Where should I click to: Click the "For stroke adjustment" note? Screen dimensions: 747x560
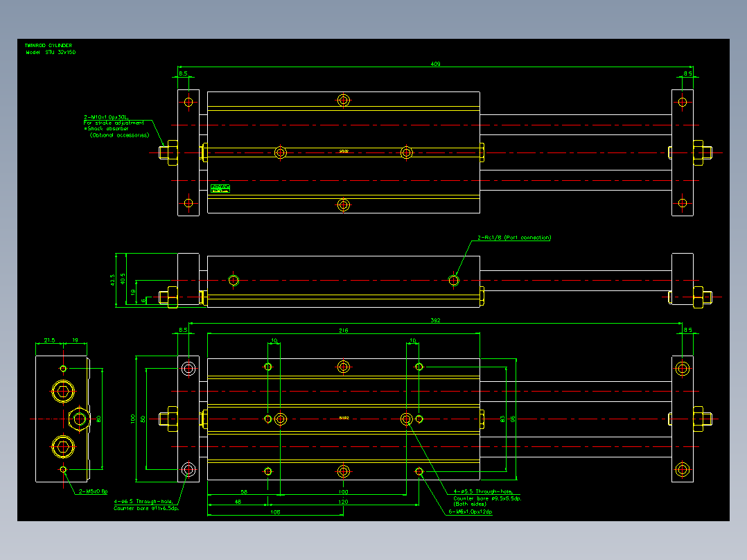pos(114,123)
